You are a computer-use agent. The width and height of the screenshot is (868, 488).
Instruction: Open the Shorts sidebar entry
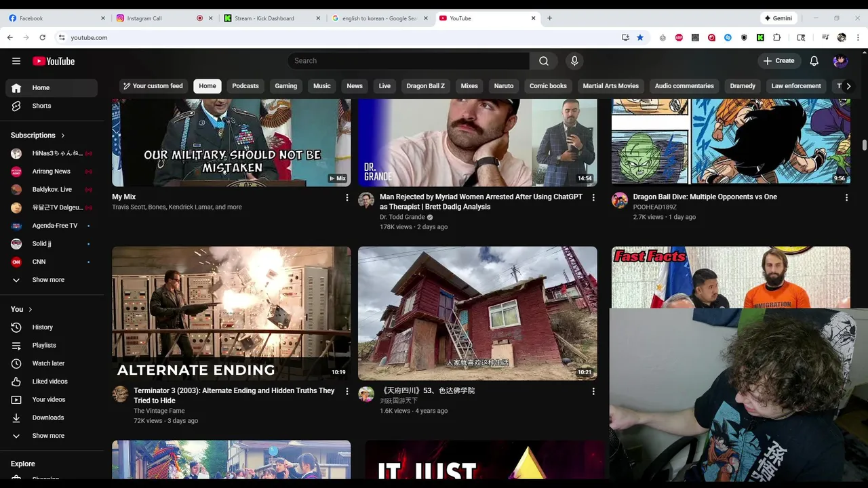tap(52, 106)
